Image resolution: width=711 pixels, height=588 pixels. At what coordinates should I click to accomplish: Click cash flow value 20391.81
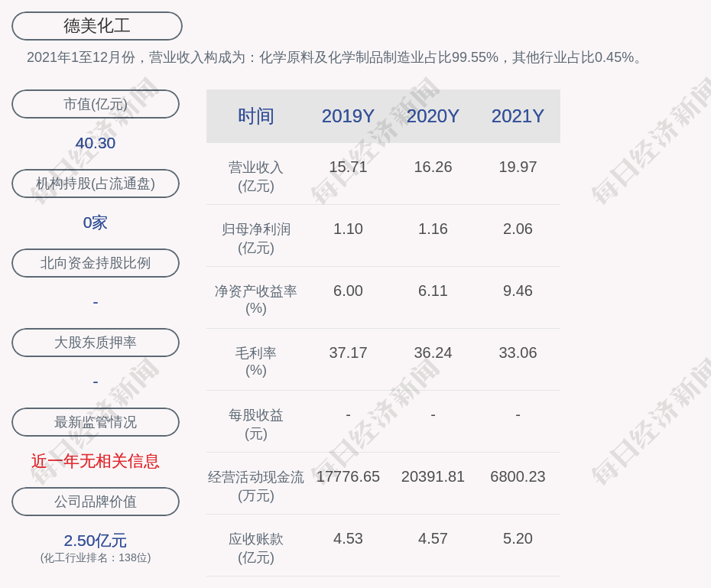(x=433, y=476)
